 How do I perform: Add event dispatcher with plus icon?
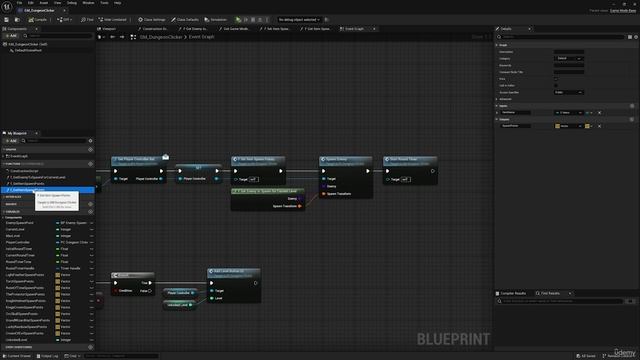(x=91, y=347)
